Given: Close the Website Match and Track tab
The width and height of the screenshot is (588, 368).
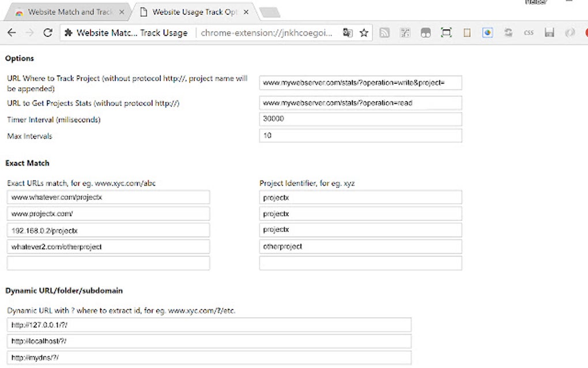Looking at the screenshot, I should click(120, 12).
